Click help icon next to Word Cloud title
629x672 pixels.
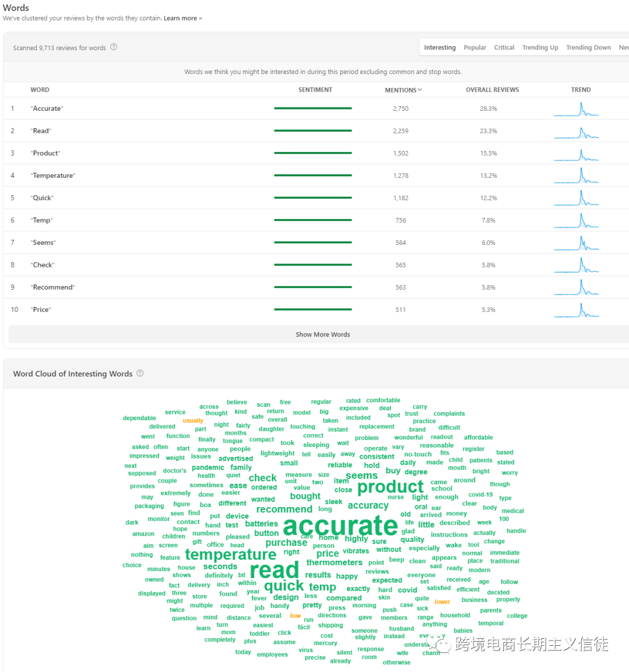[140, 373]
